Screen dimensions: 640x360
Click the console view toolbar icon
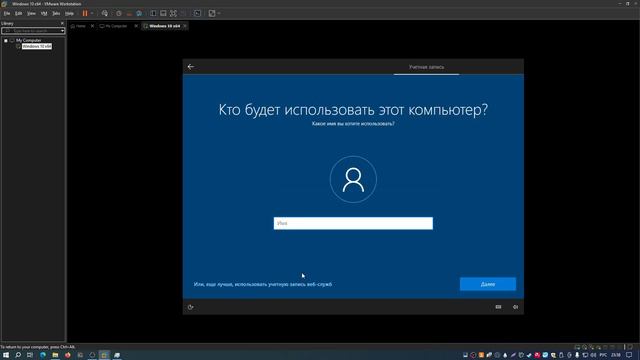197,13
